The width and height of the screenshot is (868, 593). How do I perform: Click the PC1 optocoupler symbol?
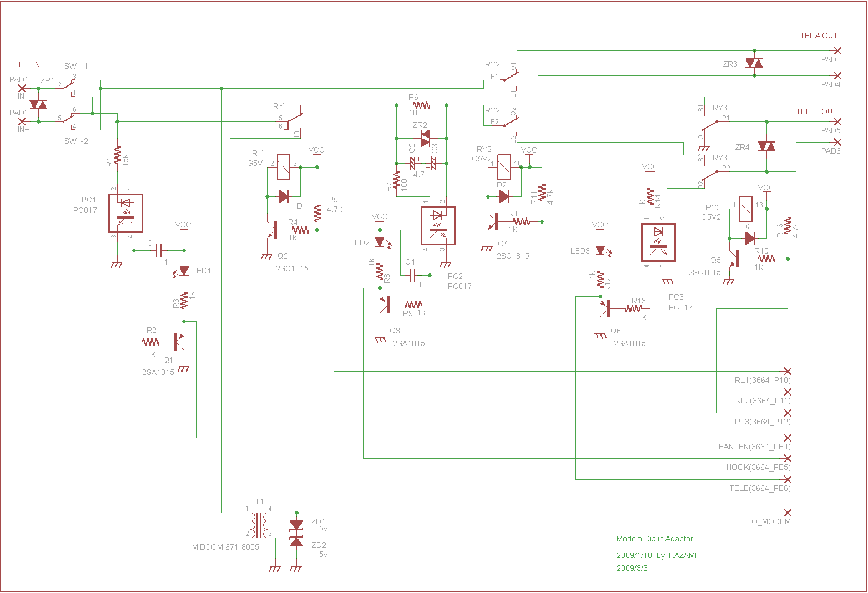click(126, 214)
